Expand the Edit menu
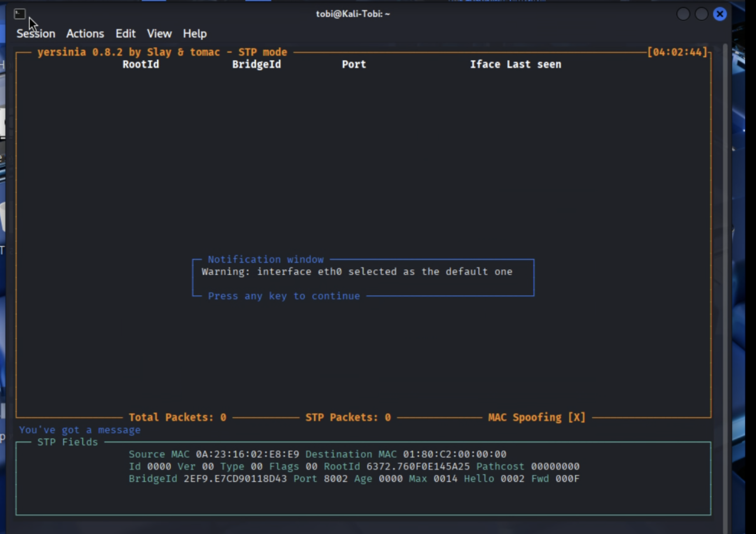The width and height of the screenshot is (756, 534). (x=125, y=34)
